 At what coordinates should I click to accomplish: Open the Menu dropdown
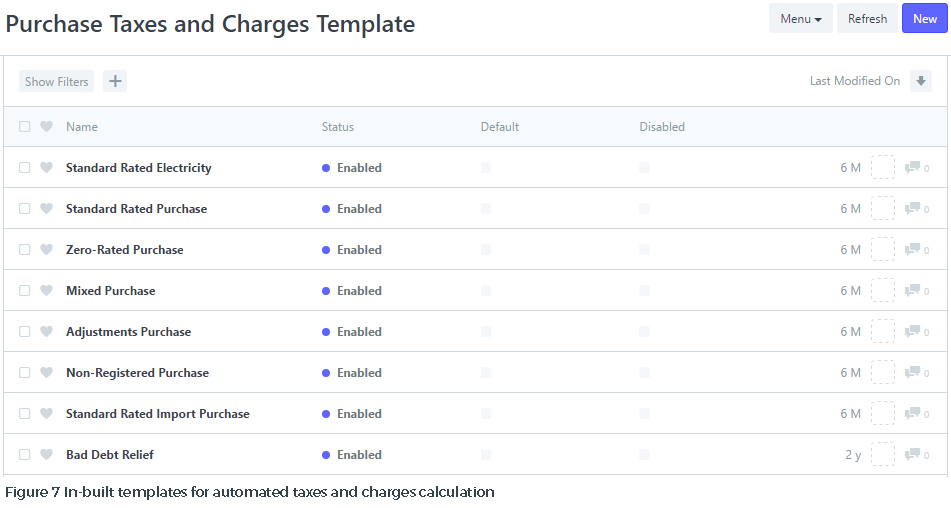801,19
